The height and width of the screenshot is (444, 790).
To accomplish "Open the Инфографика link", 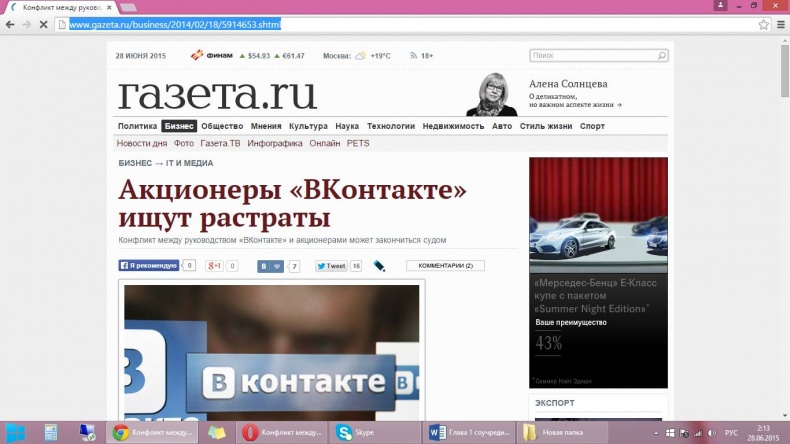I will click(275, 143).
